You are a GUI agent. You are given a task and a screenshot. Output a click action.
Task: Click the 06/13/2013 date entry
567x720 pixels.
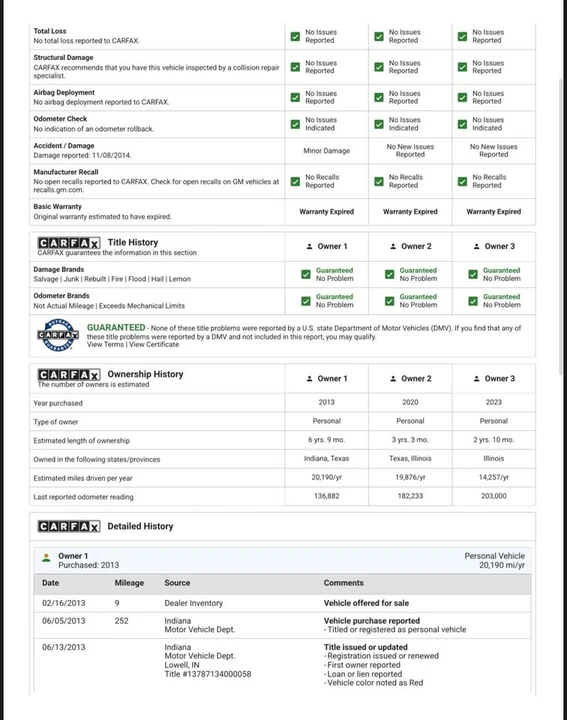(63, 647)
